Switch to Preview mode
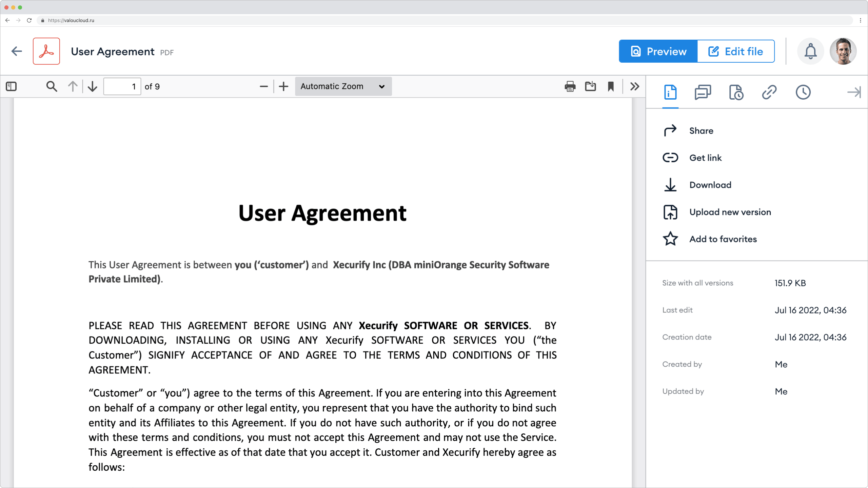 point(658,51)
